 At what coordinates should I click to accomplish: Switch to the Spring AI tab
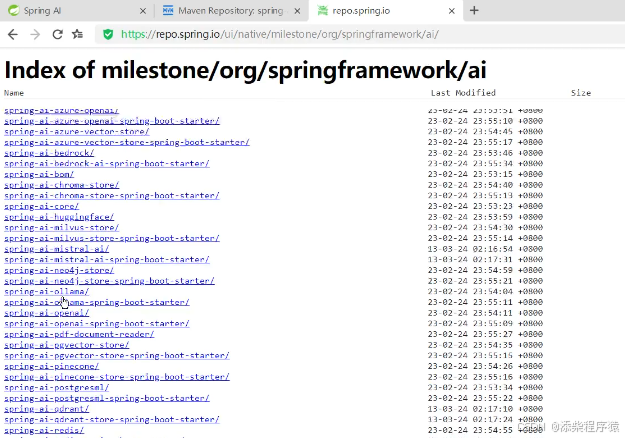77,11
